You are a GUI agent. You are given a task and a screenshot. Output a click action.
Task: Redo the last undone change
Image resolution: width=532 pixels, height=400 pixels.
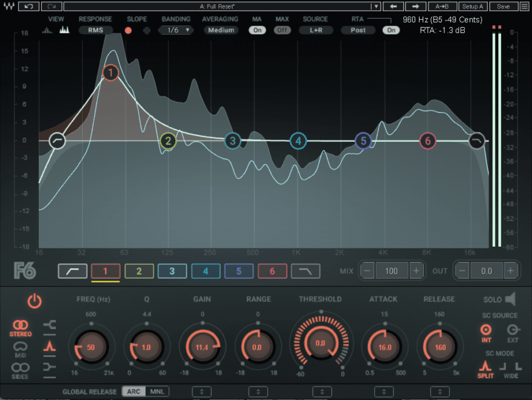[52, 6]
